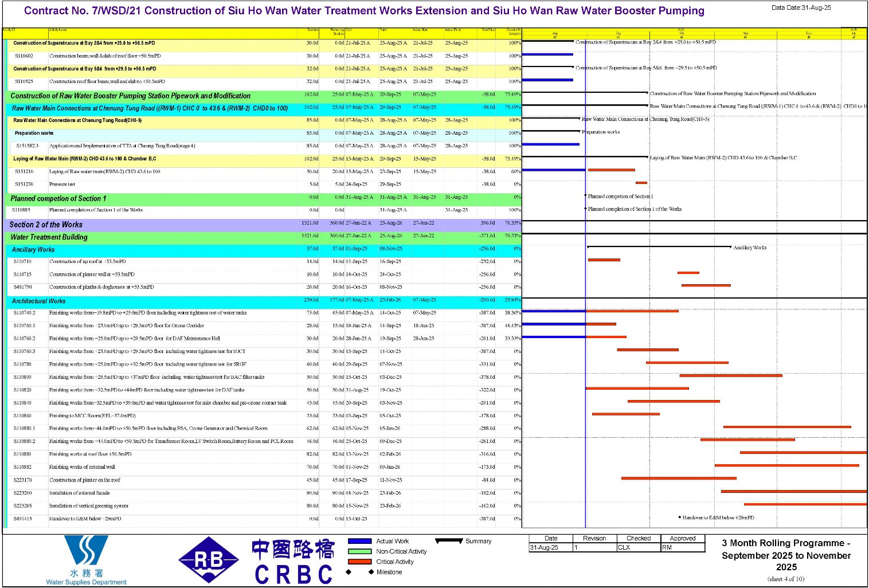
Task: Click the Handover to E&M milestone diamond in chart
Action: click(680, 518)
